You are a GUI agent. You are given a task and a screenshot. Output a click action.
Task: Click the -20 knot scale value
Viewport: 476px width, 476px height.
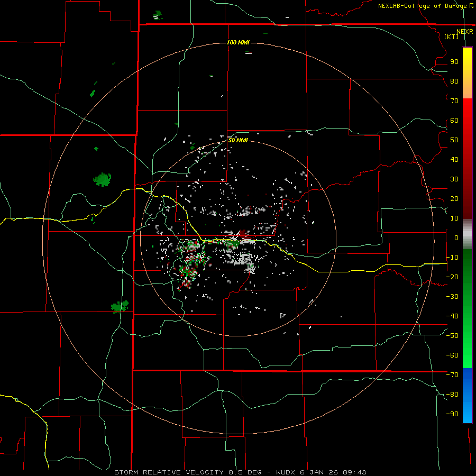(x=452, y=277)
